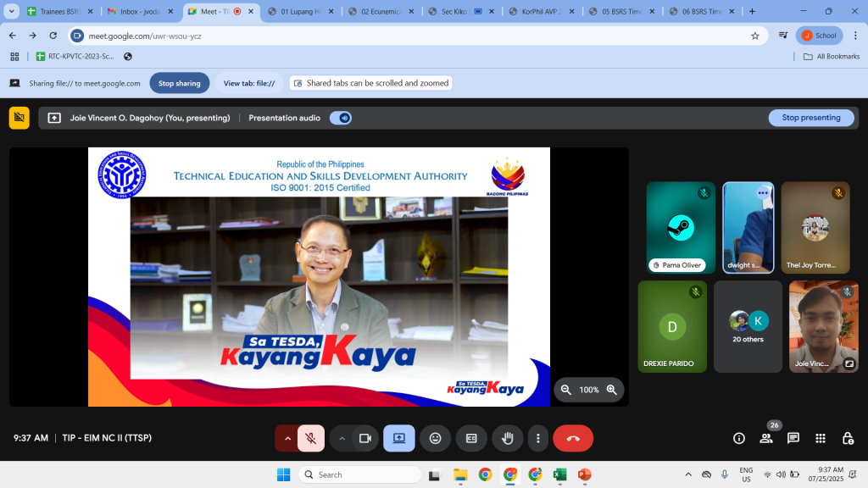Click the present screen button
Screen dimensions: 868x488
tap(398, 438)
